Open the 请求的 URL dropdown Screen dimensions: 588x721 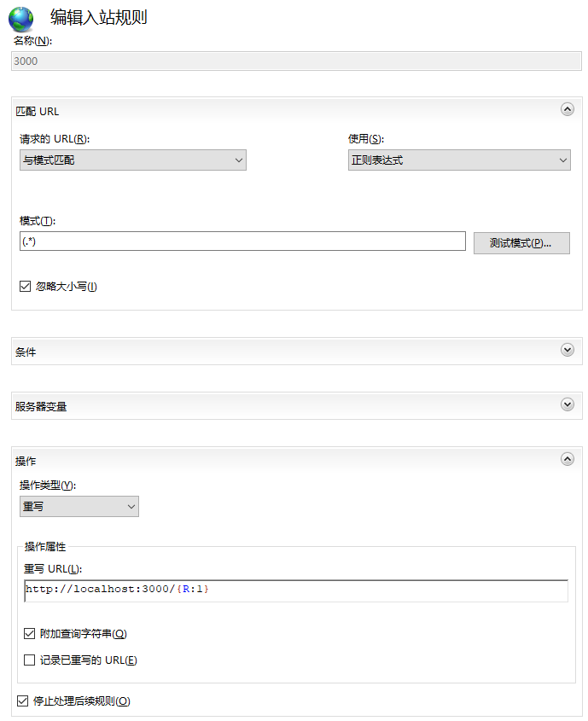[x=132, y=160]
